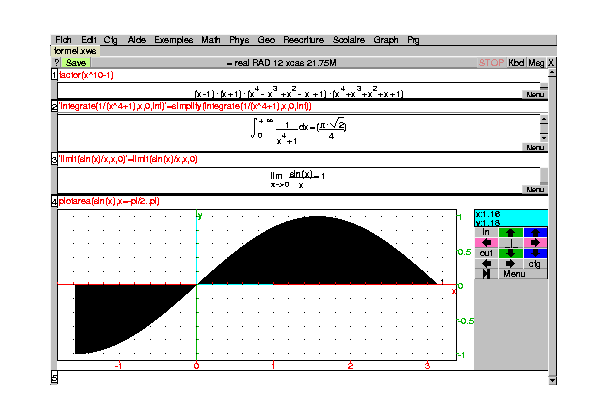Click the center axes orthonormal icon
This screenshot has width=607, height=419.
[511, 243]
